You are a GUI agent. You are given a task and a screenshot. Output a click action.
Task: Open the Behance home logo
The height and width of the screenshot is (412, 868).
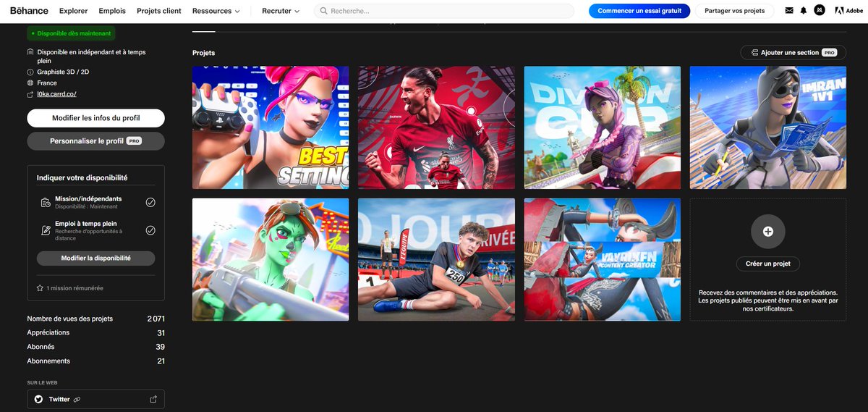tap(29, 11)
